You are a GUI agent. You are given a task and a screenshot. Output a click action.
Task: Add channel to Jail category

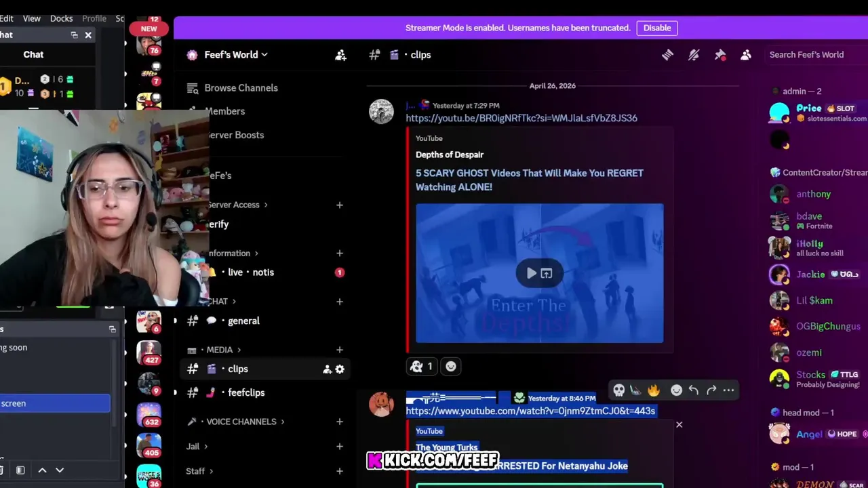coord(340,447)
